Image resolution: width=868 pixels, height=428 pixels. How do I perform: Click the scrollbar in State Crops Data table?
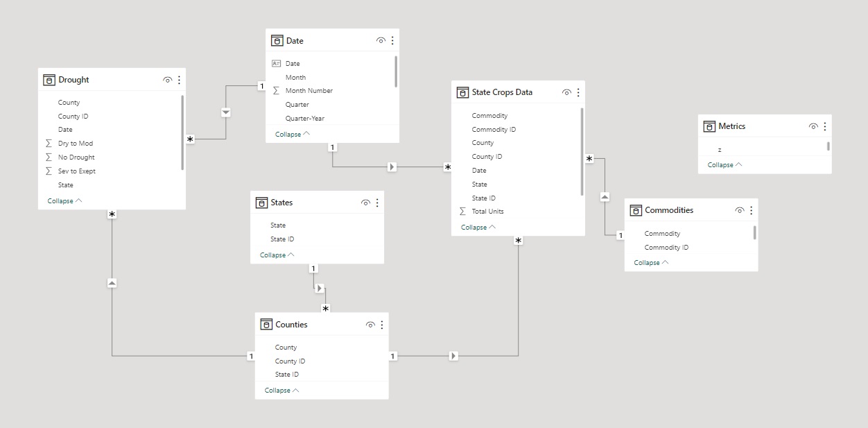pos(582,153)
